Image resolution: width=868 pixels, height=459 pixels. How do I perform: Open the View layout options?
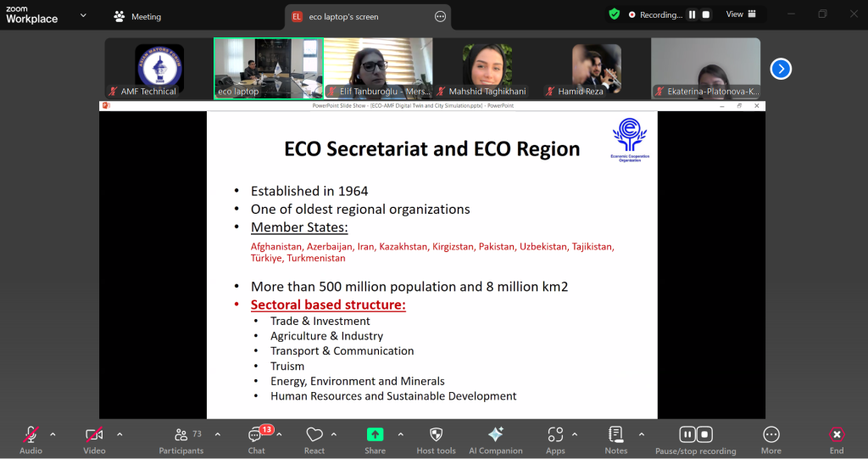[740, 14]
